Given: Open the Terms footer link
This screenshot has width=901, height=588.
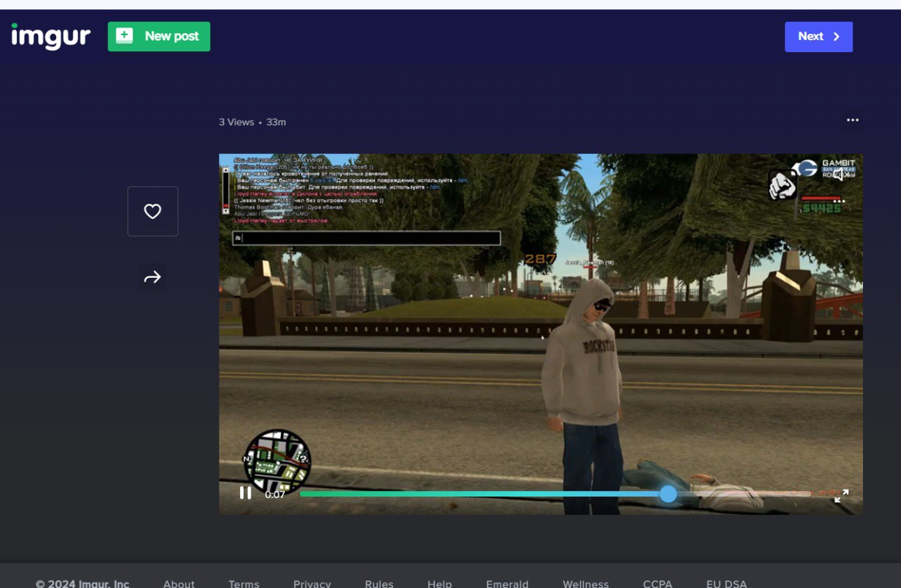Looking at the screenshot, I should tap(244, 584).
